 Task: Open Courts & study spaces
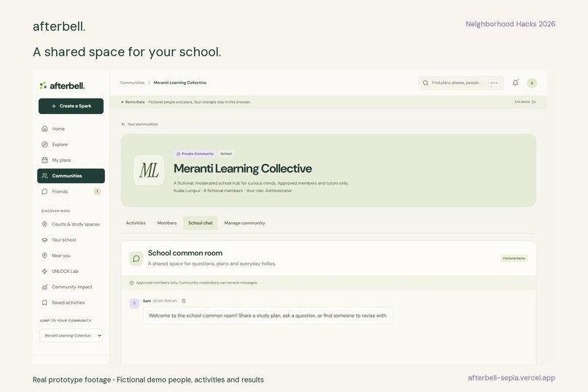pyautogui.click(x=71, y=224)
